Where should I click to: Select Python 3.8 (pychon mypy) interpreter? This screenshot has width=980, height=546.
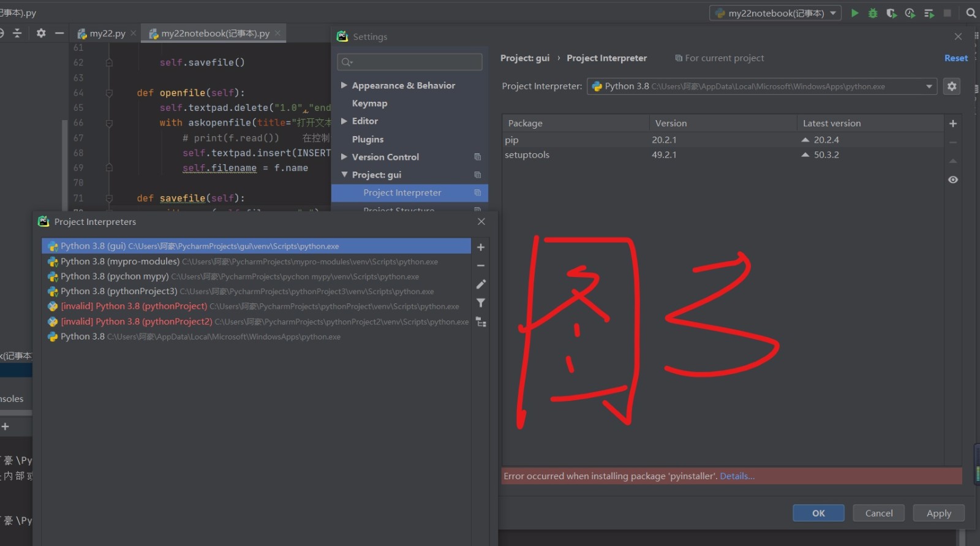click(256, 276)
